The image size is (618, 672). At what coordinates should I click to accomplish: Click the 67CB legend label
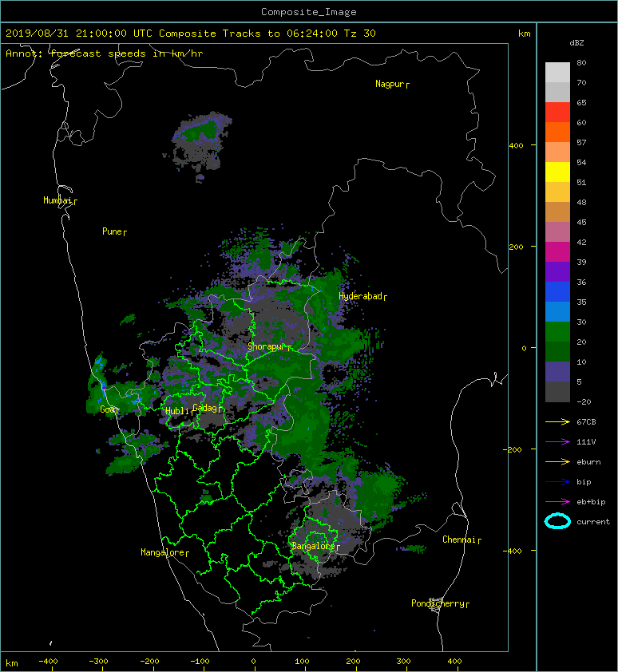click(586, 421)
